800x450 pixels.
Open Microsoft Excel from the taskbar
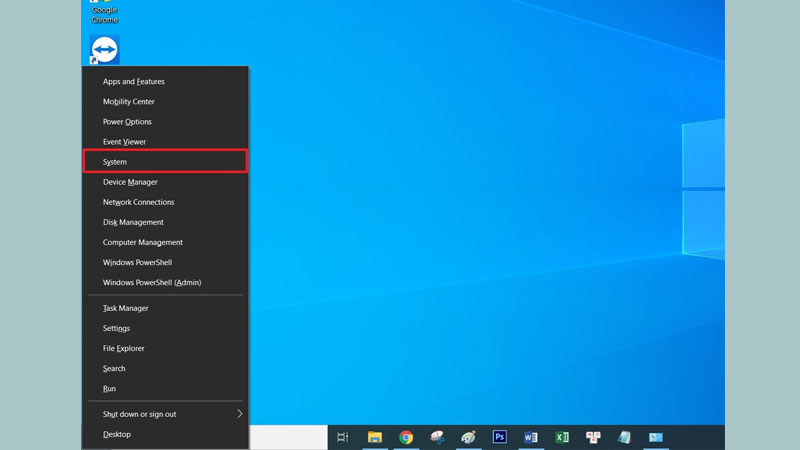point(562,437)
